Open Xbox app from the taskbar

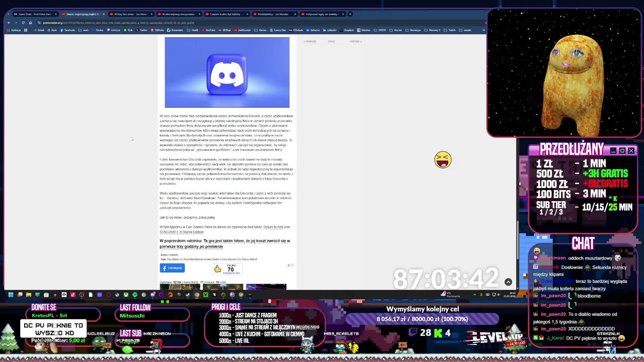coord(126,295)
